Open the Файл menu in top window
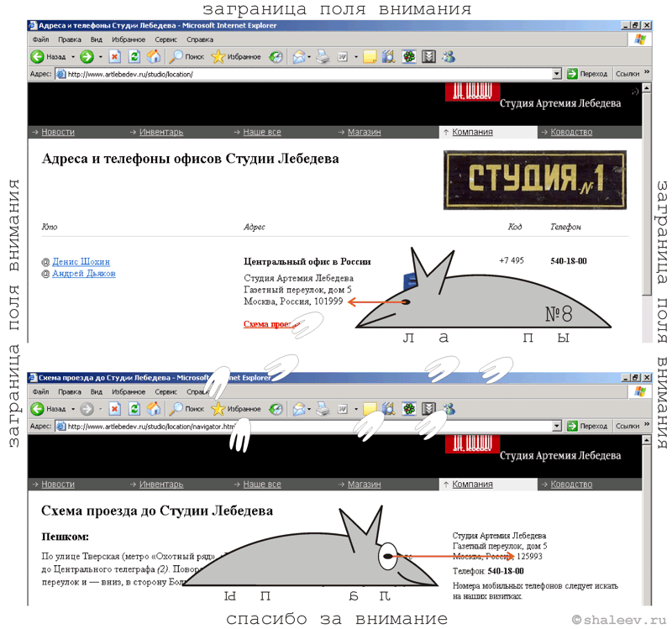Image resolution: width=672 pixels, height=629 pixels. pyautogui.click(x=40, y=39)
